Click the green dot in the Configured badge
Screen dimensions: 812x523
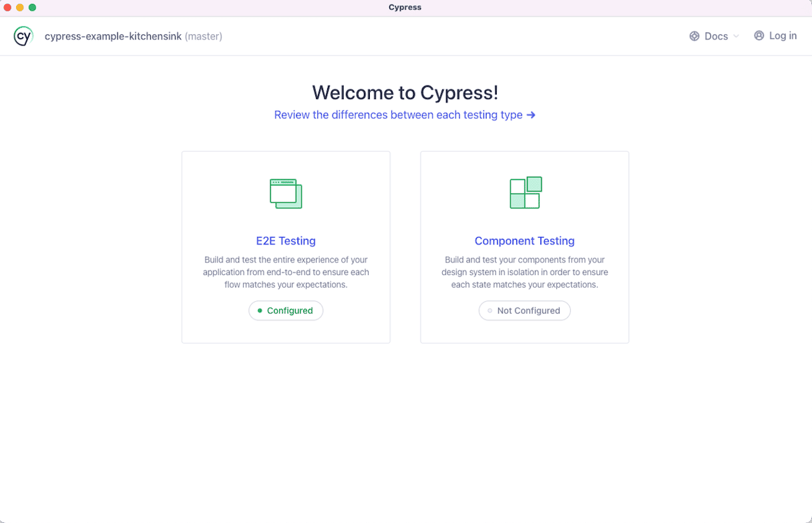point(260,311)
